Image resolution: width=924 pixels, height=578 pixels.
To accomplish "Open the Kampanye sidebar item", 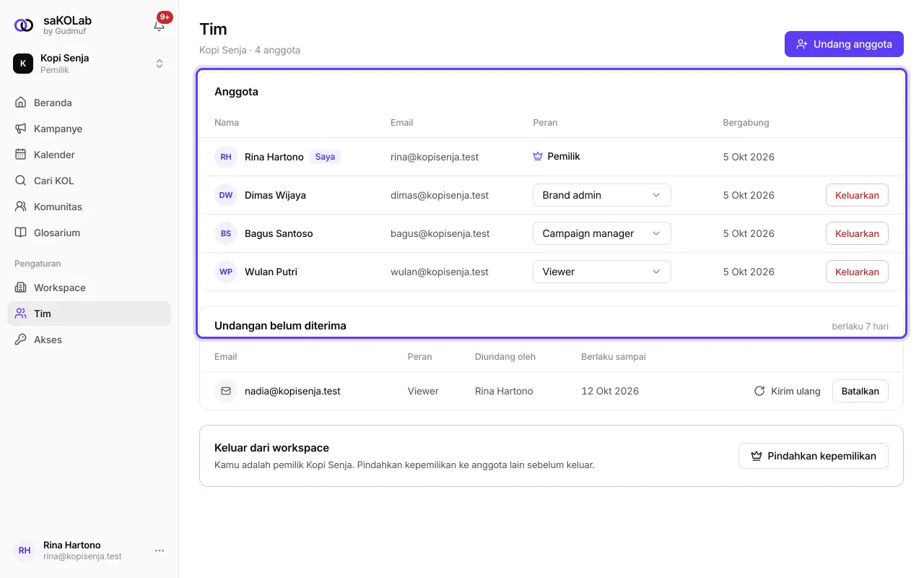I will click(90, 129).
